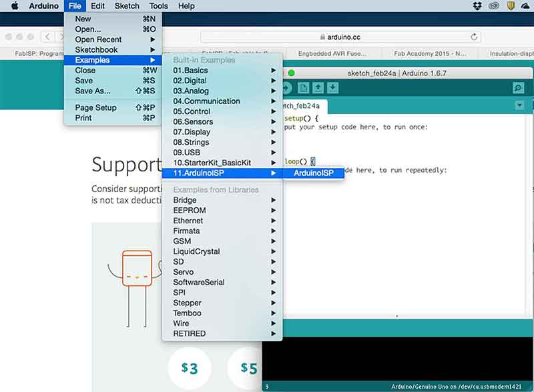
Task: Open Ethernet library examples
Action: [222, 221]
